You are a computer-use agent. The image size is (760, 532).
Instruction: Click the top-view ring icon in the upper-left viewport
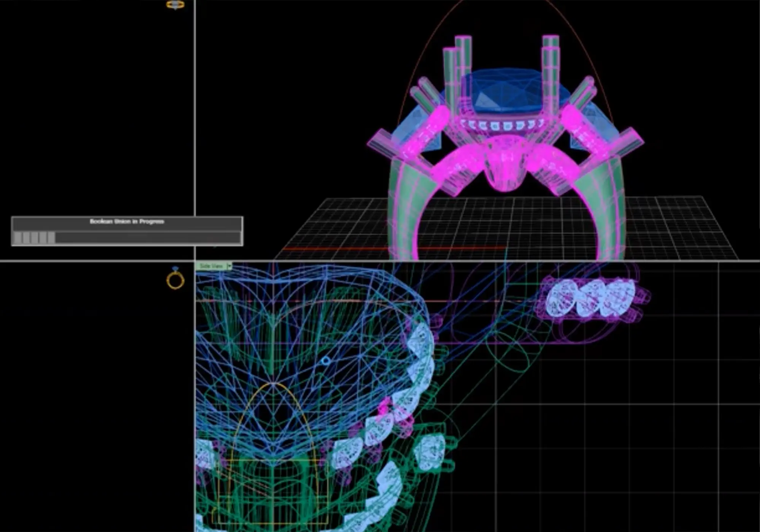(x=176, y=5)
